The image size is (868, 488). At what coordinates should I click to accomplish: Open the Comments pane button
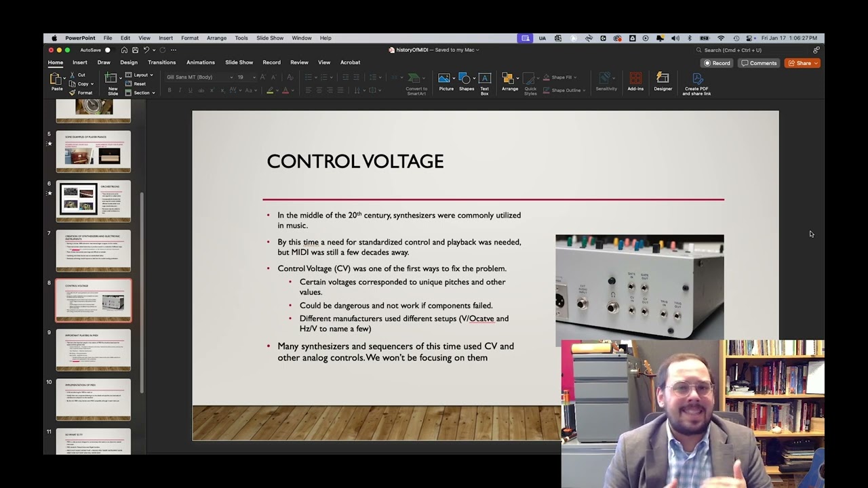[759, 63]
